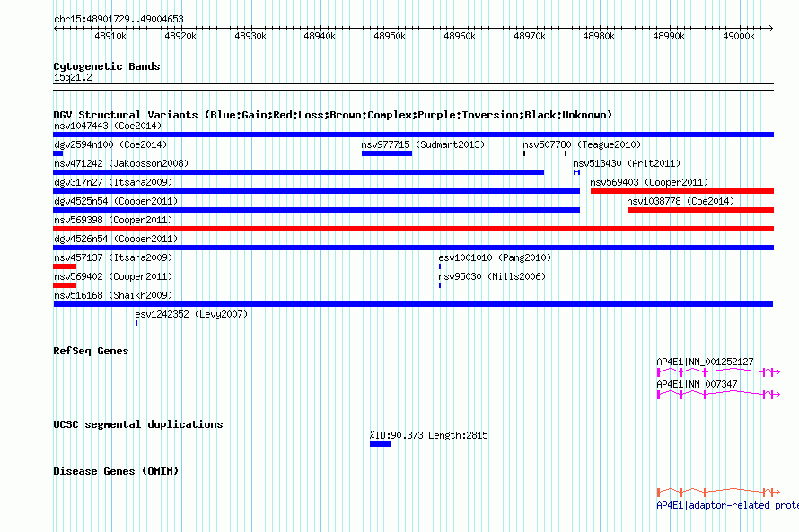Click the 48980k ruler position
799x532 pixels.
600,36
